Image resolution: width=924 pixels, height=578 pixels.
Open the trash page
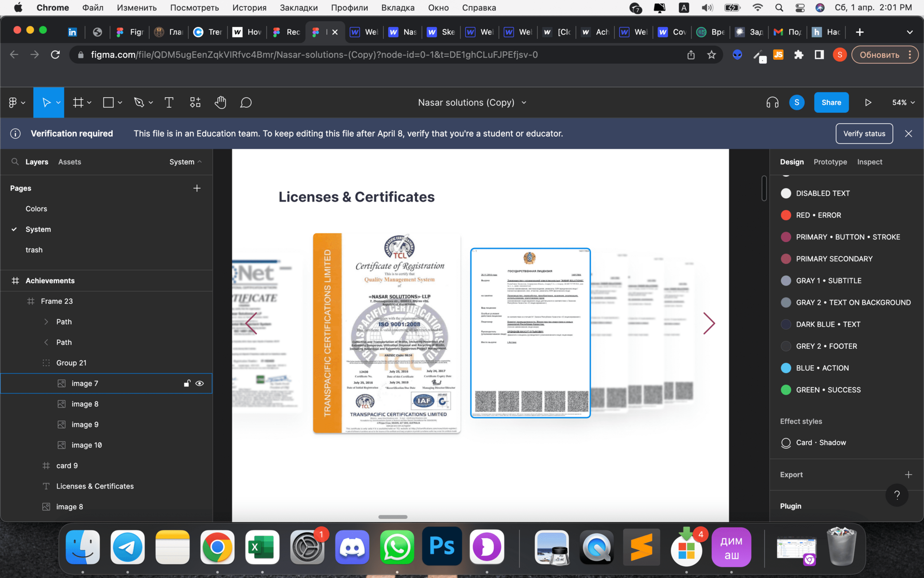pos(34,250)
